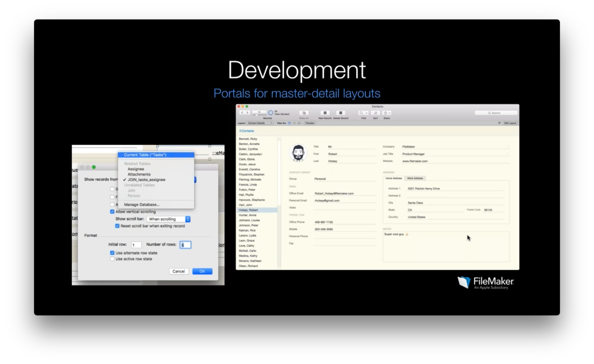Choose Manage Database... menu item
The width and height of the screenshot is (594, 364).
pos(156,205)
